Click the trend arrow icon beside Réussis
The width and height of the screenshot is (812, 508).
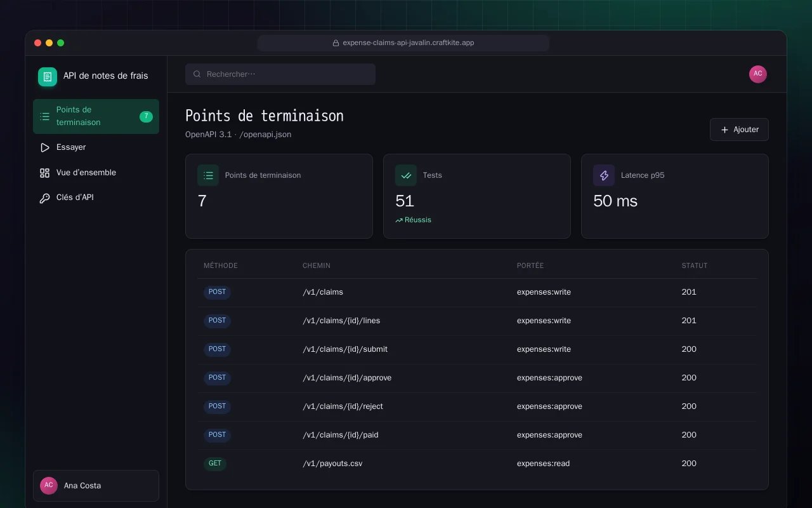point(399,220)
